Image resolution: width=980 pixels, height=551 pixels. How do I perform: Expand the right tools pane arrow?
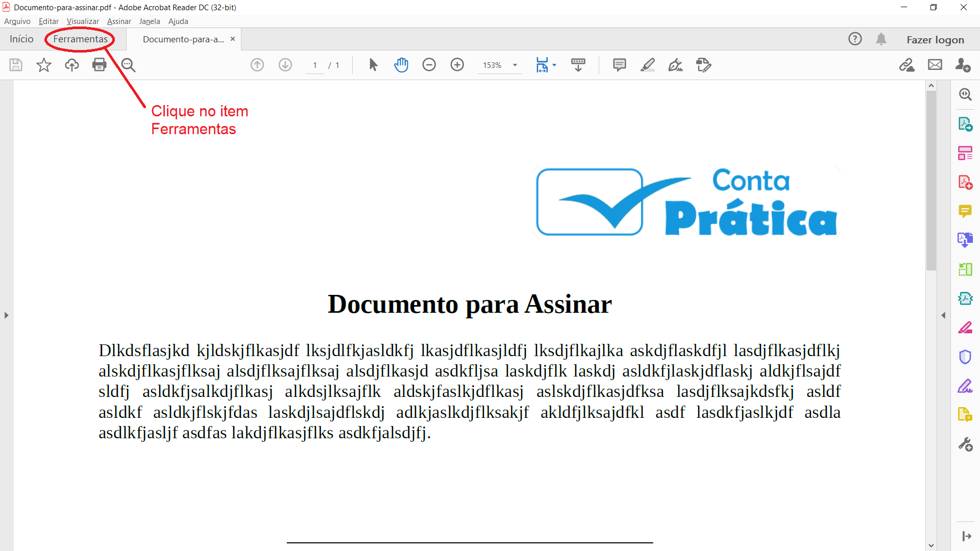coord(943,315)
